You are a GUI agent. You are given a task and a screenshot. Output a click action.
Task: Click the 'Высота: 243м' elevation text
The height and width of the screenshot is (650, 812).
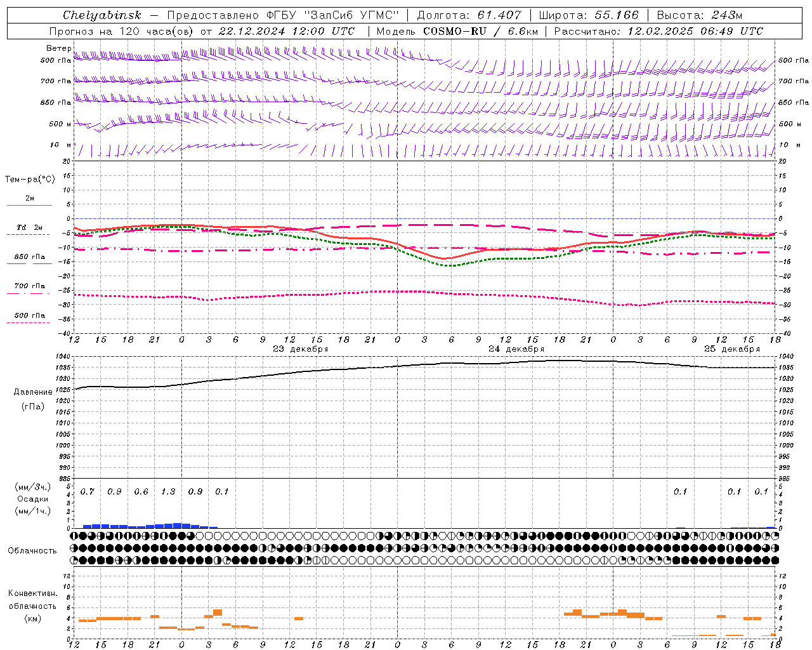click(700, 15)
